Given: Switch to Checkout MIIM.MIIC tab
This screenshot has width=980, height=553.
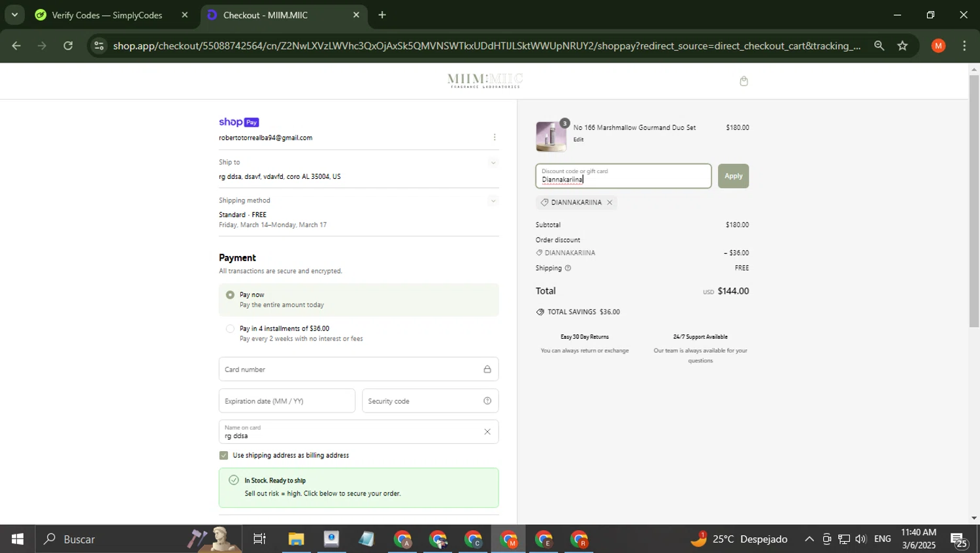Looking at the screenshot, I should (x=284, y=15).
